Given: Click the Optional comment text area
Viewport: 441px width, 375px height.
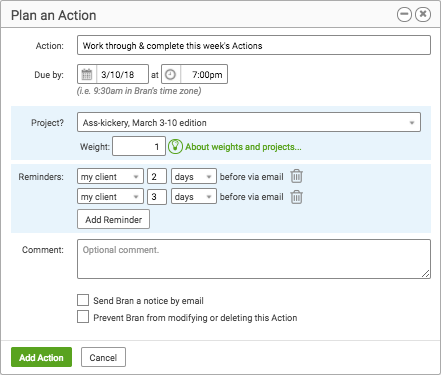Looking at the screenshot, I should click(254, 259).
